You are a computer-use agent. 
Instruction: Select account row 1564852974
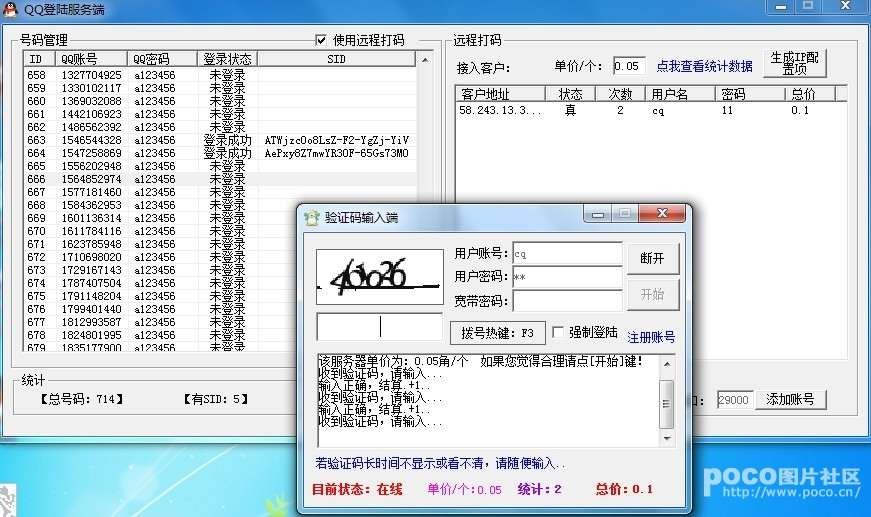click(x=220, y=179)
